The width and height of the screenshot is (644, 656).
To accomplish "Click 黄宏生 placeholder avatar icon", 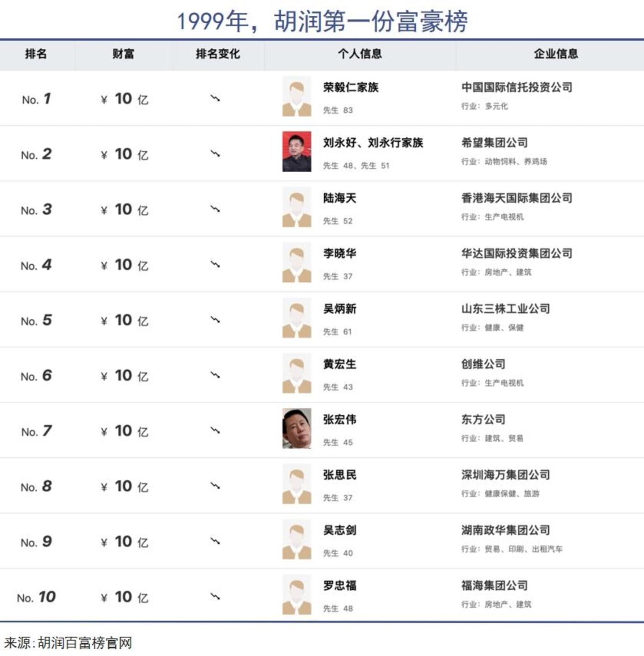I will [x=297, y=373].
